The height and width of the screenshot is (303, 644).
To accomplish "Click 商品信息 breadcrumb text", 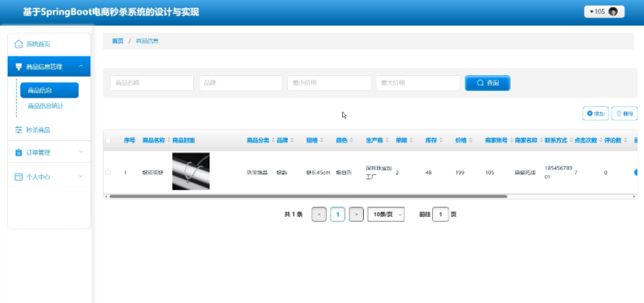I will pos(147,41).
